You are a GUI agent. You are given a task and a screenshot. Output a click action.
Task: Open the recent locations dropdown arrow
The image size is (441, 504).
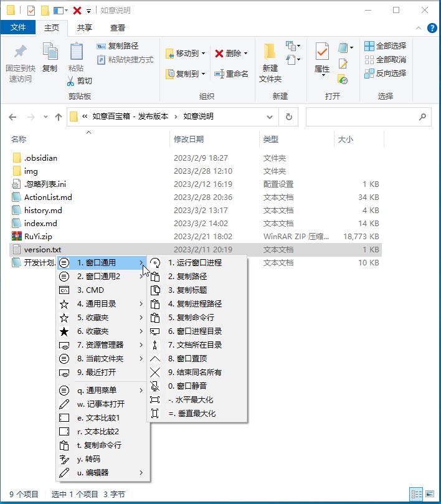(x=45, y=117)
